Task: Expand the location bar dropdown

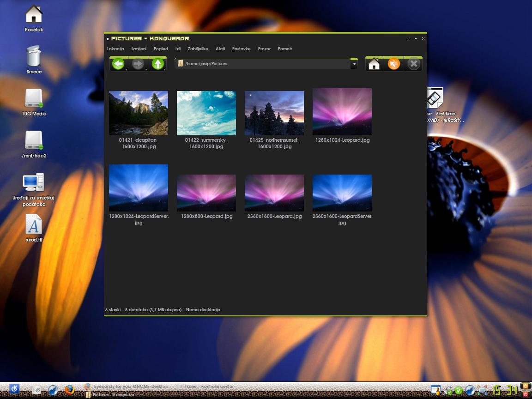Action: [x=354, y=64]
